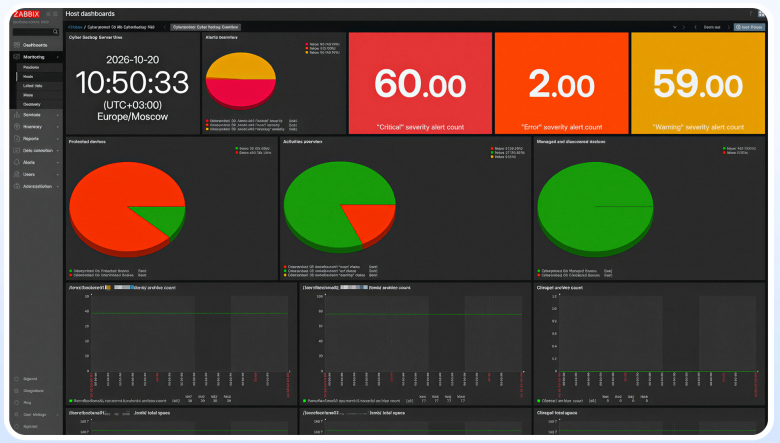The image size is (780, 443).
Task: Click the Alerts bell icon
Action: (x=17, y=163)
